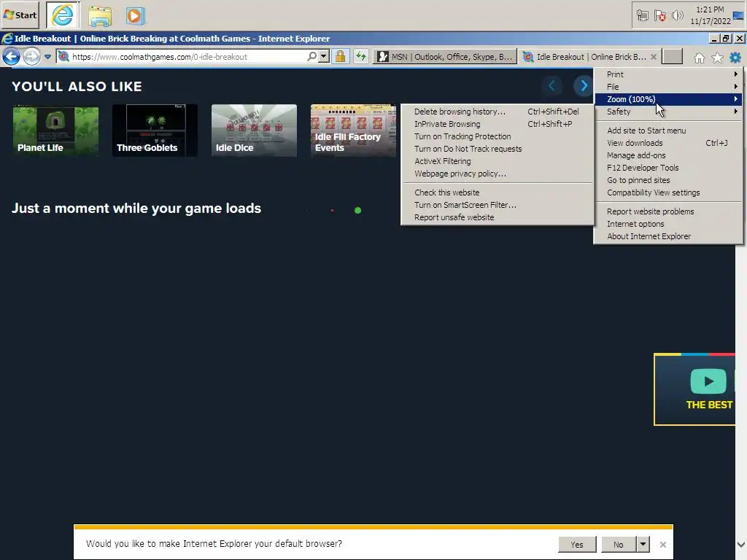This screenshot has width=747, height=560.
Task: Select View downloads
Action: [668, 143]
